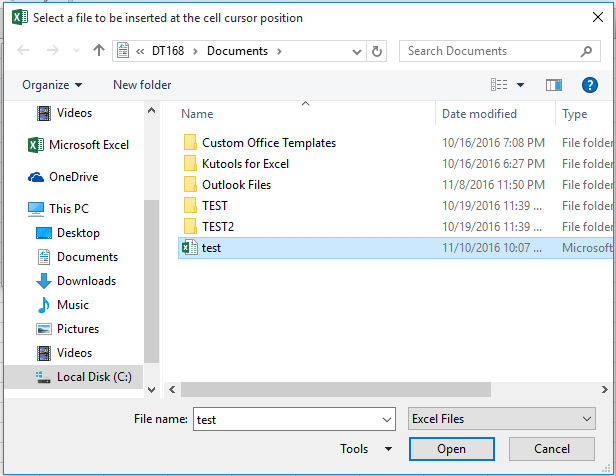The width and height of the screenshot is (616, 476).
Task: Open the Kutools for Excel folder
Action: [x=245, y=164]
